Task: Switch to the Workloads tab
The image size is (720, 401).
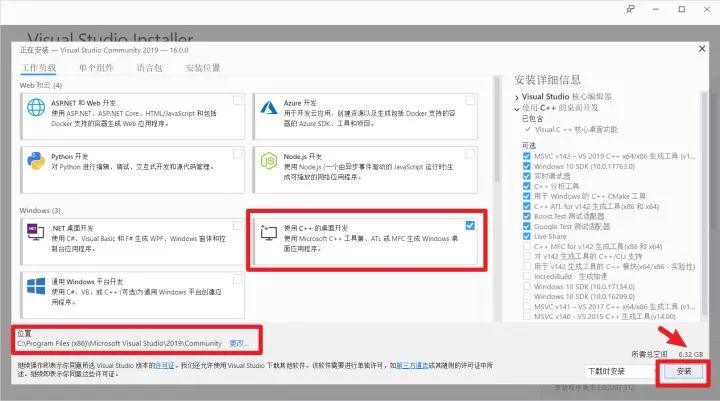Action: [x=39, y=68]
